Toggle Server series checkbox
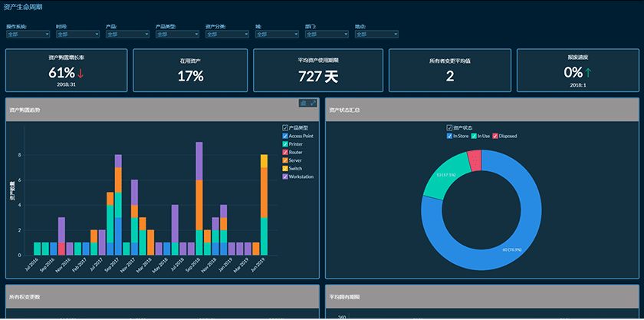This screenshot has width=644, height=320. 285,160
